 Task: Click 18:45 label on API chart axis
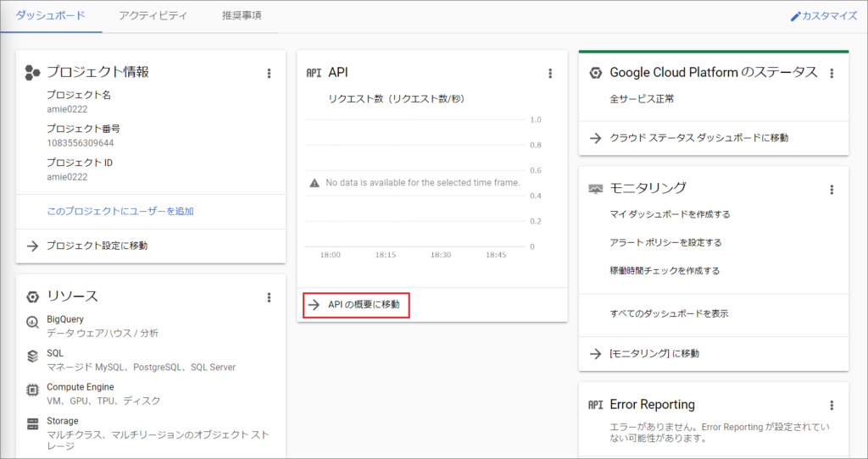(496, 255)
